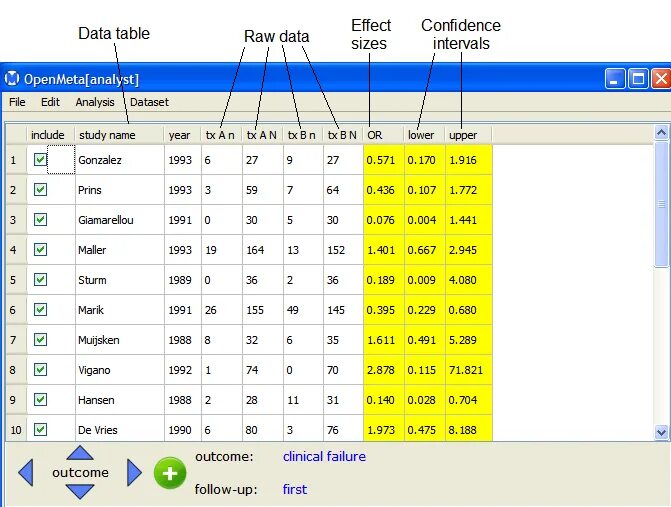Click the upper column header
Viewport: 671px width, 507px height.
click(469, 135)
